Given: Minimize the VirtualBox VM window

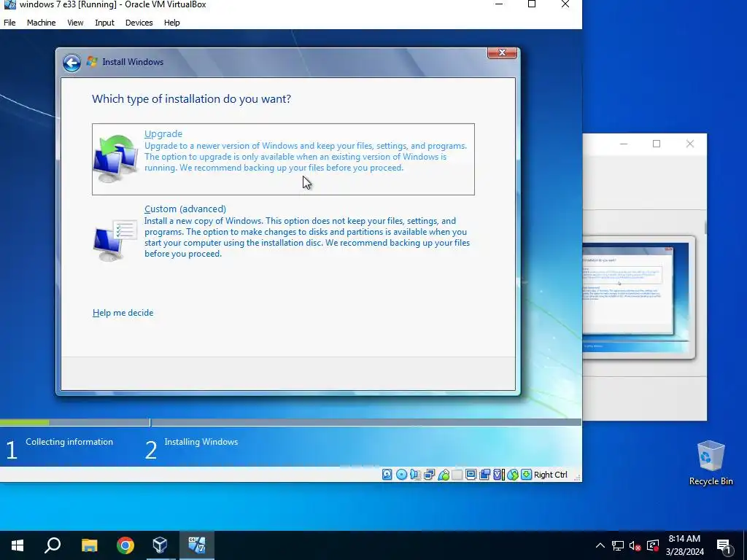Looking at the screenshot, I should click(499, 5).
